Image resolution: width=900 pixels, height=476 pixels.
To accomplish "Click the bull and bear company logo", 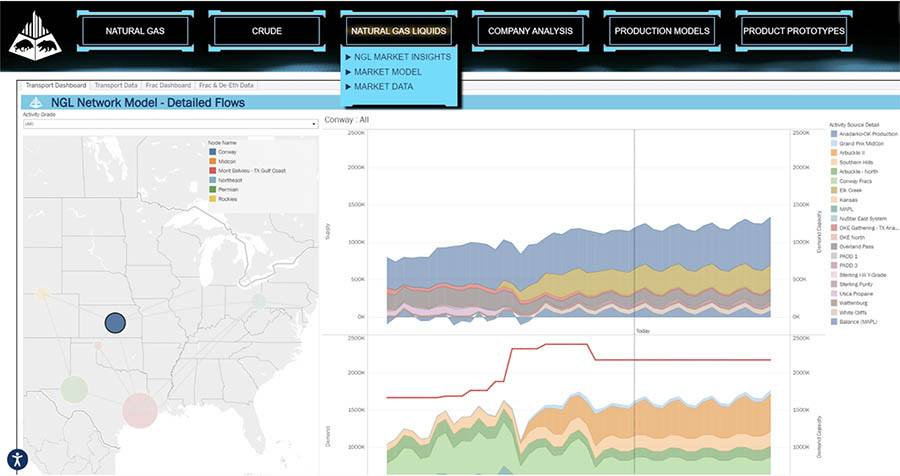I will 35,36.
